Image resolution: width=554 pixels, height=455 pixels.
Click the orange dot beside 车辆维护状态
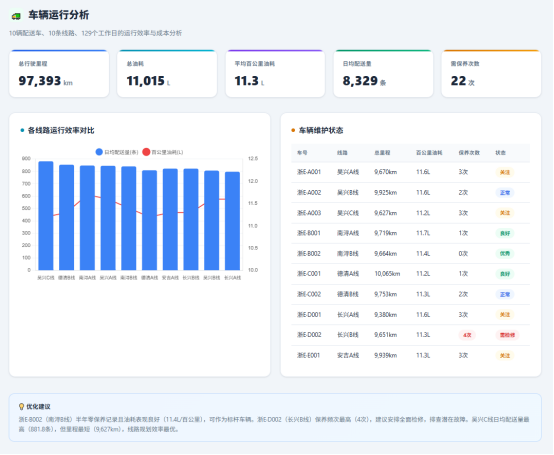[293, 131]
